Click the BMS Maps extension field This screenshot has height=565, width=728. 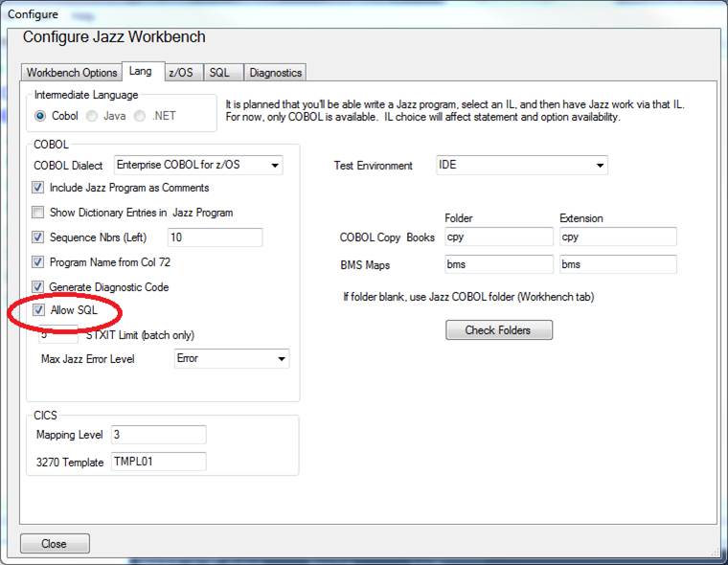coord(618,264)
